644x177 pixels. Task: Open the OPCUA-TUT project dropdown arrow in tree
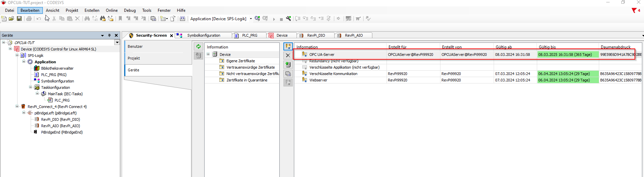[x=117, y=42]
